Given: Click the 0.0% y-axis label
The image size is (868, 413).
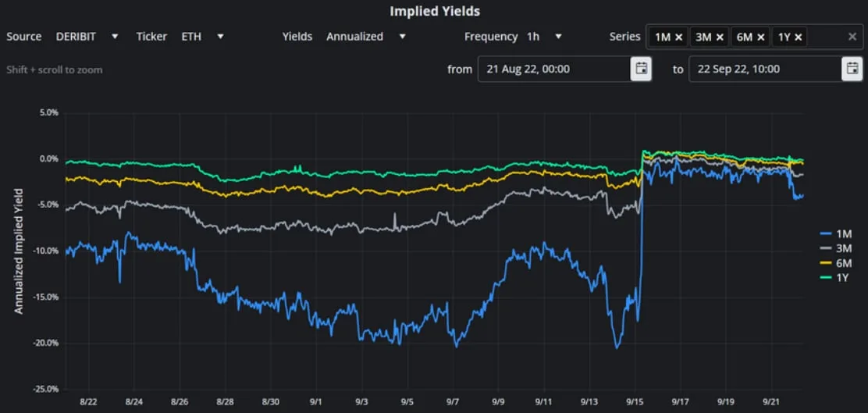Looking at the screenshot, I should [x=48, y=159].
